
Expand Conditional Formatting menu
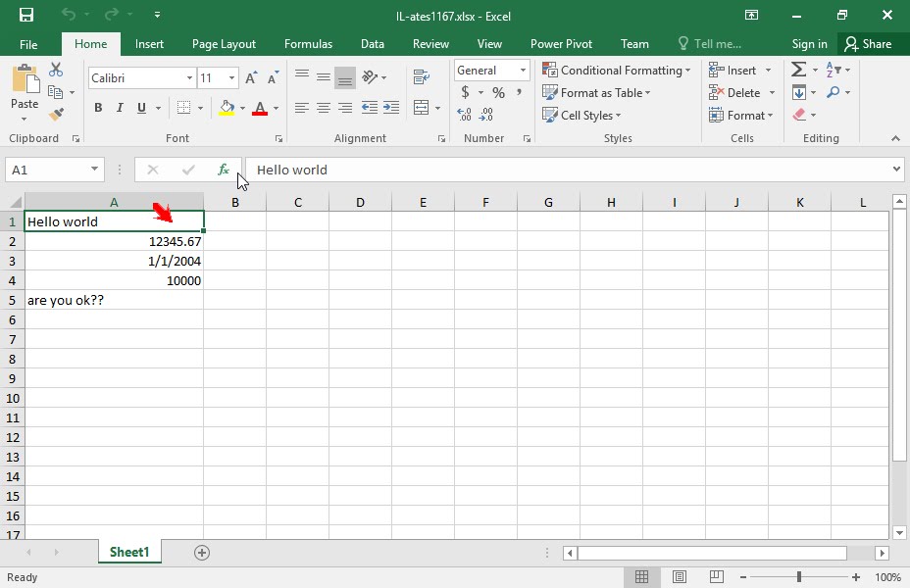tap(616, 71)
